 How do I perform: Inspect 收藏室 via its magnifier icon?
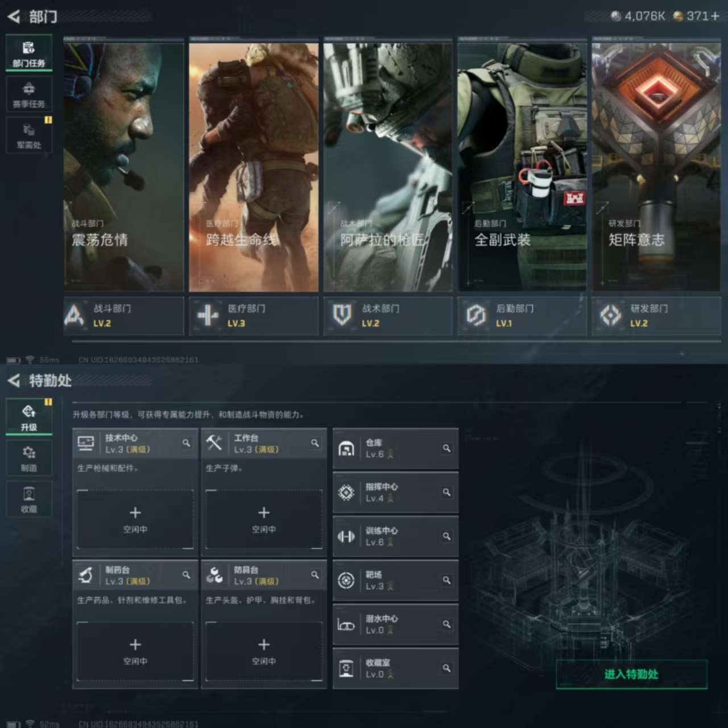(446, 668)
